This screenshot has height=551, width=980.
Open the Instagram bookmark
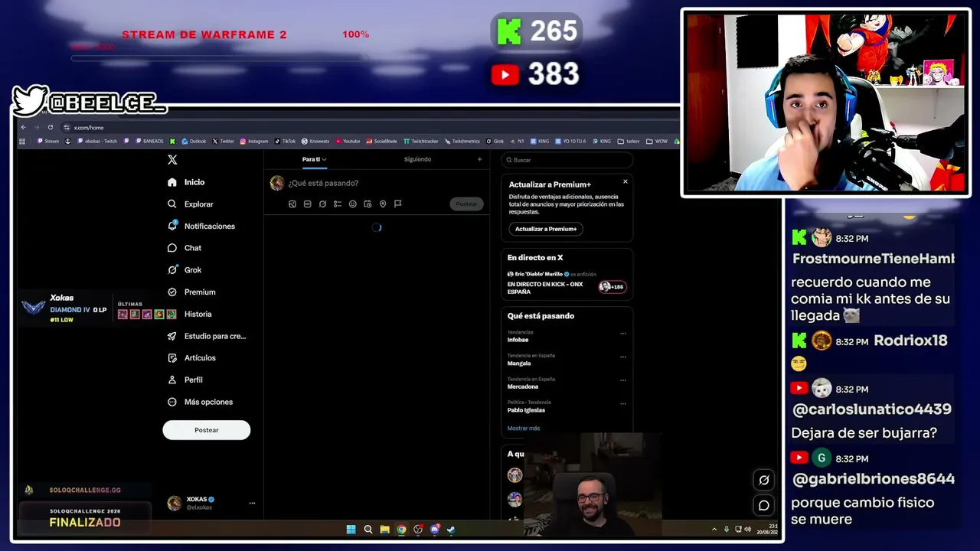[254, 142]
